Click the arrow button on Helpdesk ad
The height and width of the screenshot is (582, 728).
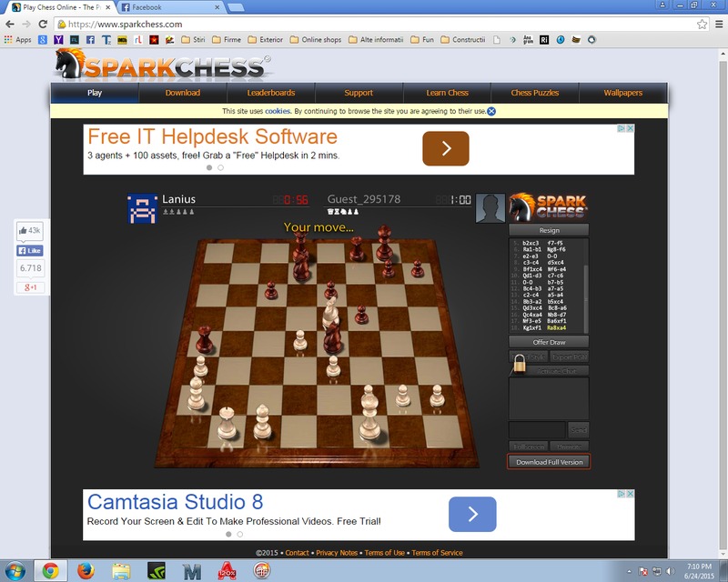tap(446, 148)
